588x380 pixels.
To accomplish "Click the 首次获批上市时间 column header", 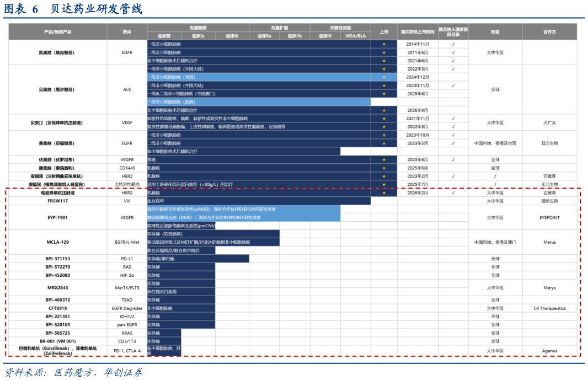I will (418, 32).
